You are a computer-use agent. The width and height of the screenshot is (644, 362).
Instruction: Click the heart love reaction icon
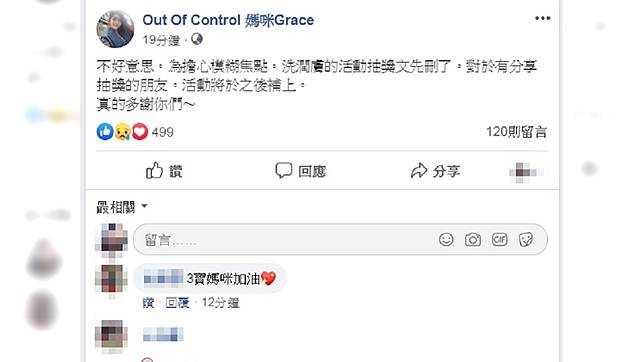pyautogui.click(x=140, y=132)
